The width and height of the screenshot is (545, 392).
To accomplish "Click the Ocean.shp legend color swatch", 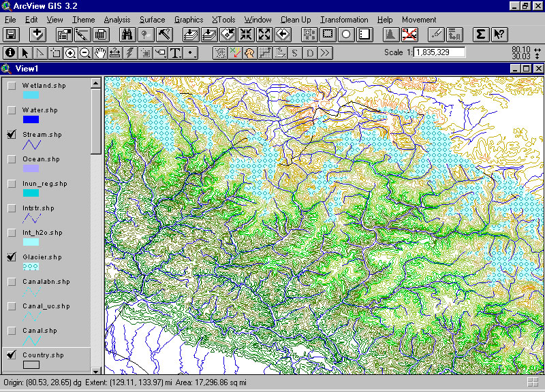I will (x=31, y=169).
